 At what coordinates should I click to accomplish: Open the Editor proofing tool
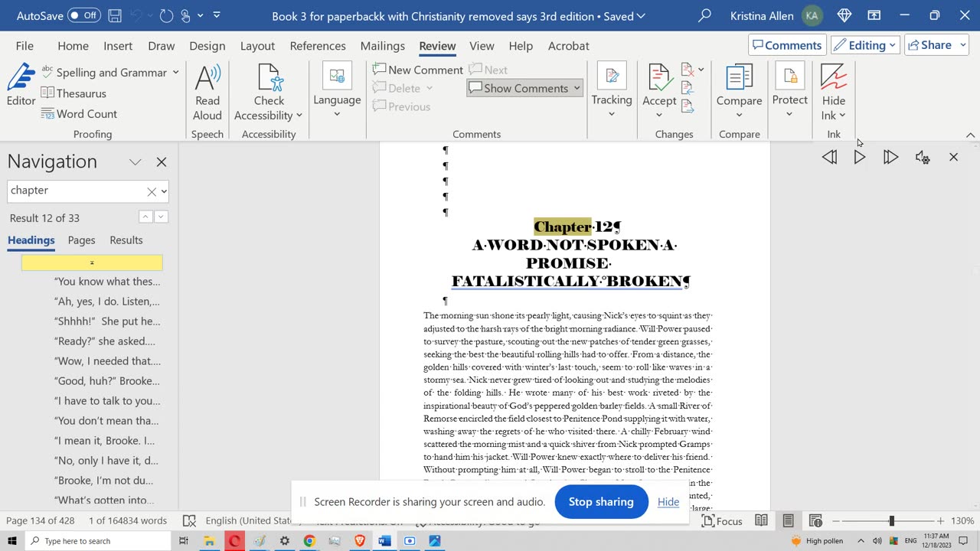point(21,85)
